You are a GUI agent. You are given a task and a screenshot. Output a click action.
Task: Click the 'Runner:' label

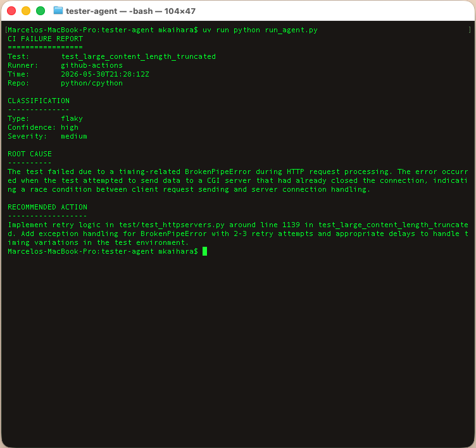pyautogui.click(x=23, y=66)
